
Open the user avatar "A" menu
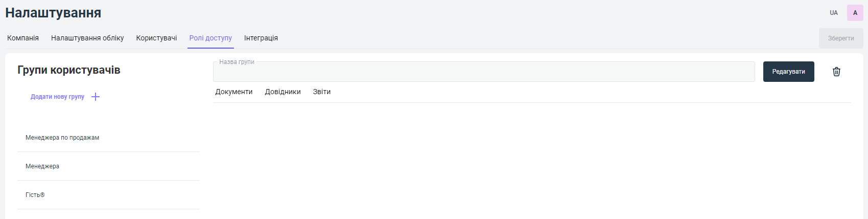pos(855,13)
